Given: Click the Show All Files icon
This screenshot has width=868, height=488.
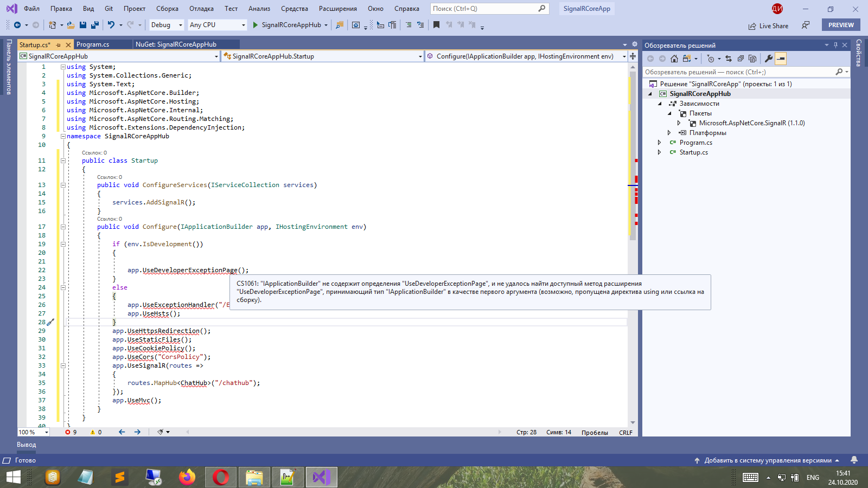Looking at the screenshot, I should [752, 59].
